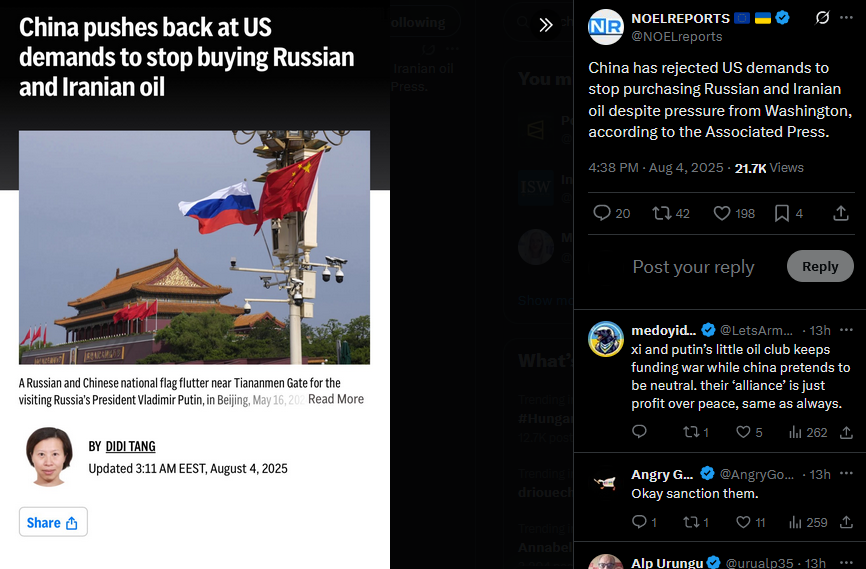Expand caption with Read More
Screen dimensions: 866x569
pos(336,399)
